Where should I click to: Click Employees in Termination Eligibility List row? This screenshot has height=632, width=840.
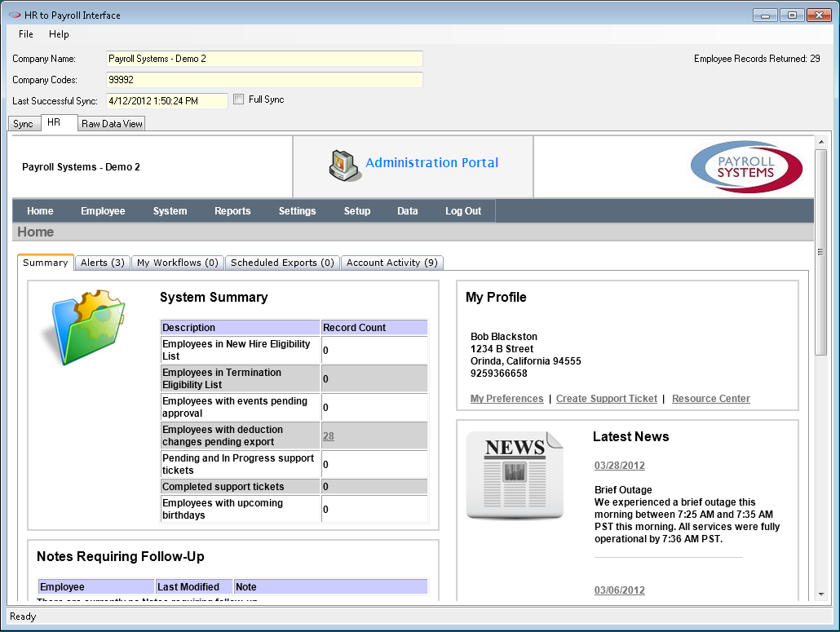point(294,378)
